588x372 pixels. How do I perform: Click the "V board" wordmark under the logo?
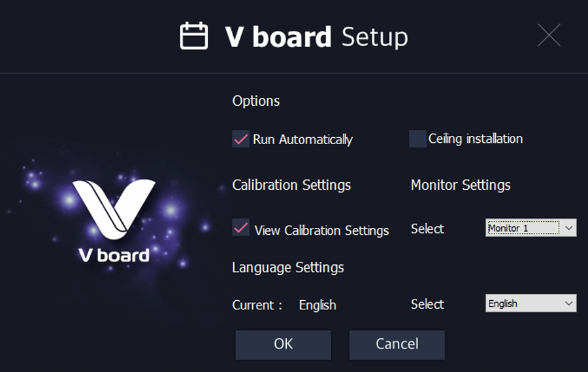click(114, 255)
